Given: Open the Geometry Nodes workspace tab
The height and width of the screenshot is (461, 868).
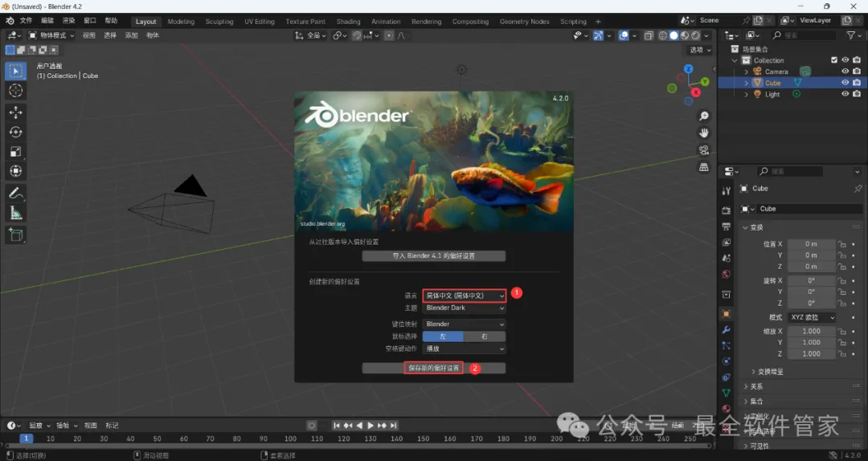Looking at the screenshot, I should pos(524,22).
